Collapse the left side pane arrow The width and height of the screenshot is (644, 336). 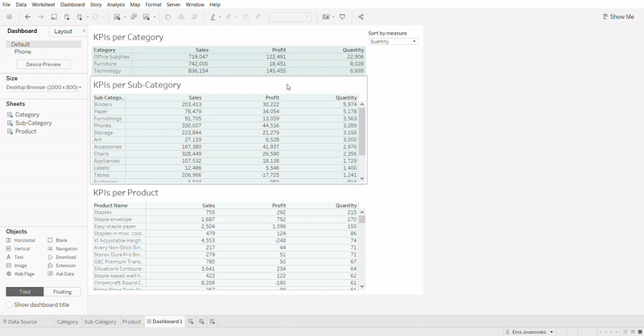click(84, 31)
